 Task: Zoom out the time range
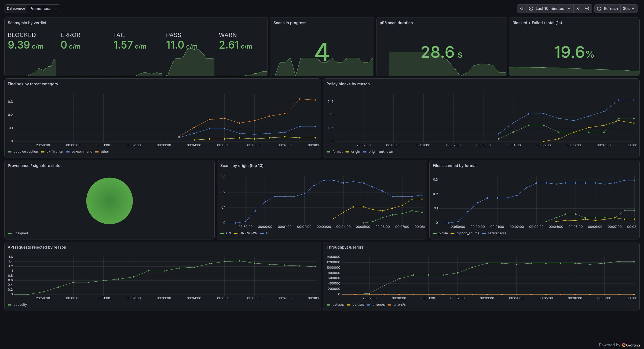pos(587,9)
